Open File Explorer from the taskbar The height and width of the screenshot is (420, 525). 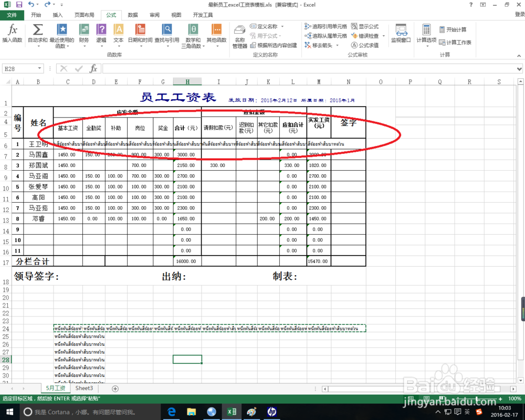pyautogui.click(x=191, y=412)
